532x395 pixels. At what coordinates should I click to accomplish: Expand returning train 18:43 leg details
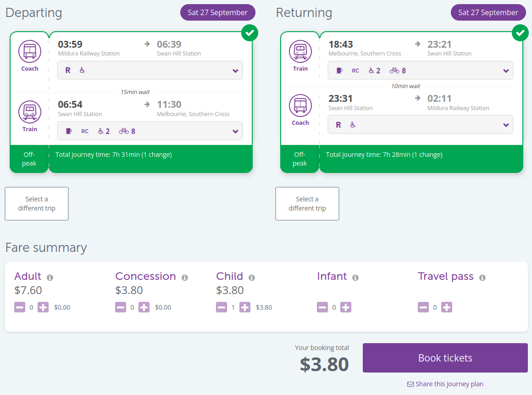click(421, 70)
